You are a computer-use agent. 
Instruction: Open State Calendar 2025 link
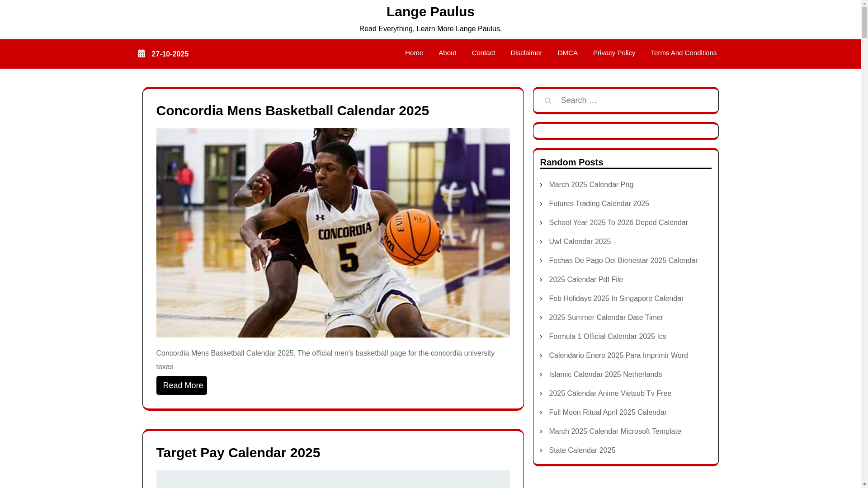pos(582,450)
